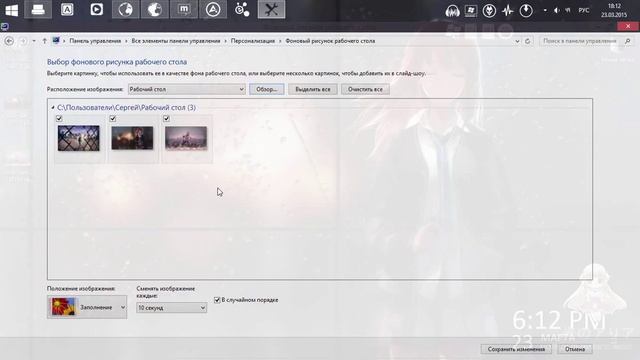Open Панель управления breadcrumb
640x360 pixels.
pos(95,41)
